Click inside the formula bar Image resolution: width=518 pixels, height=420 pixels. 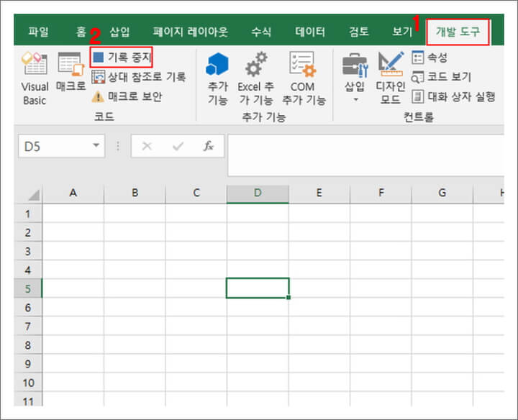(x=365, y=155)
